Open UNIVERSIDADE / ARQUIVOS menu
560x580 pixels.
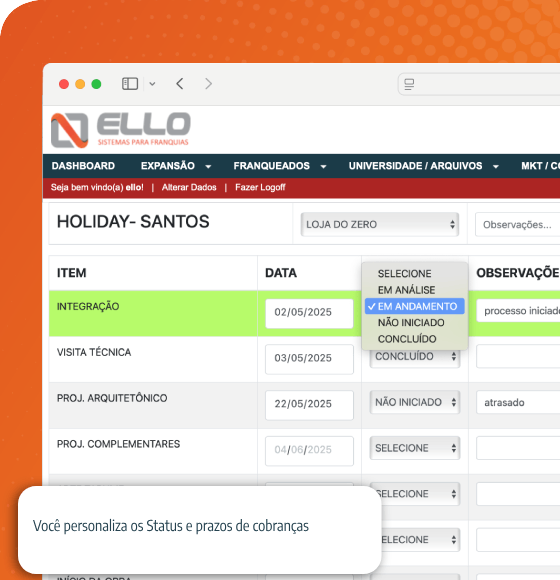coord(424,166)
